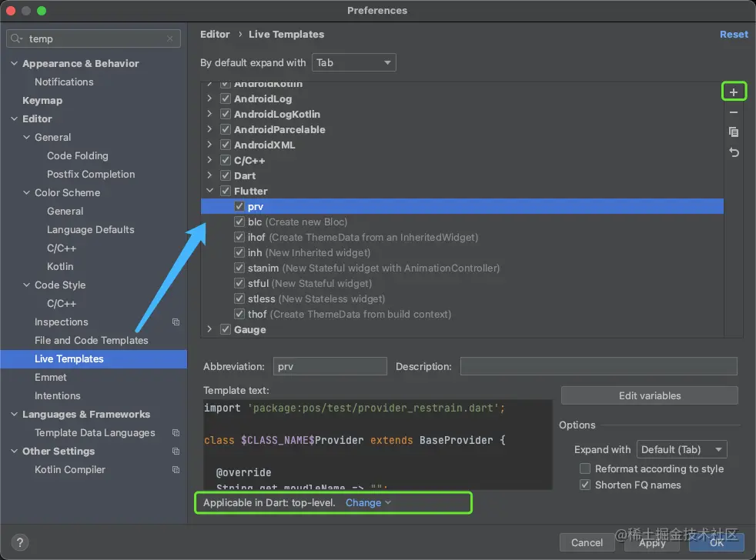Collapse Appearance & Behavior section
The image size is (756, 560).
coord(15,63)
